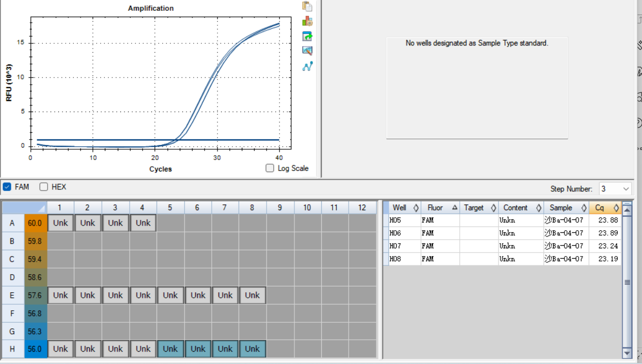Screen dimensions: 642x364
Task: Select plate row header A
Action: point(12,223)
